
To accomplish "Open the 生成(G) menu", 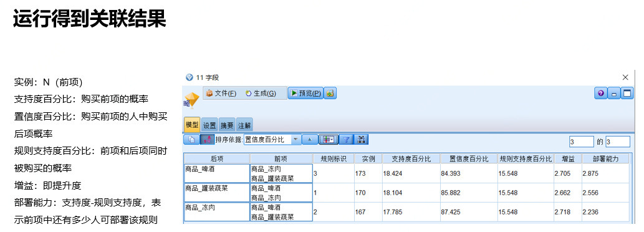I will tap(261, 93).
